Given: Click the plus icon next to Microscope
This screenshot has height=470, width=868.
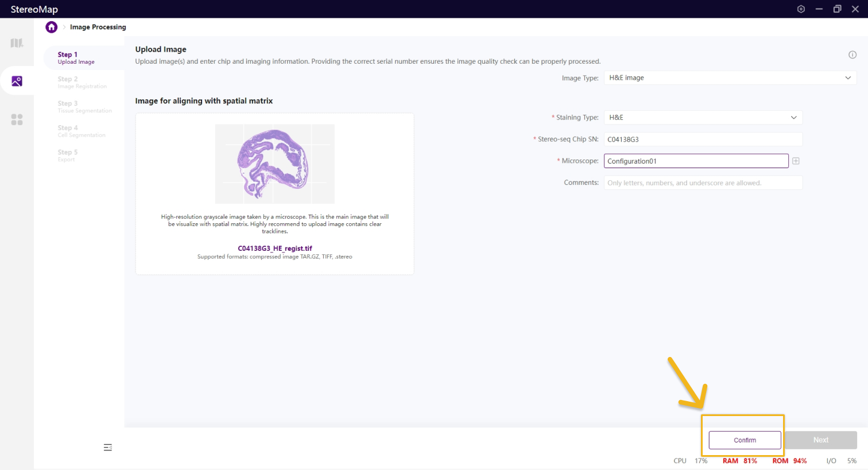Looking at the screenshot, I should (x=796, y=161).
